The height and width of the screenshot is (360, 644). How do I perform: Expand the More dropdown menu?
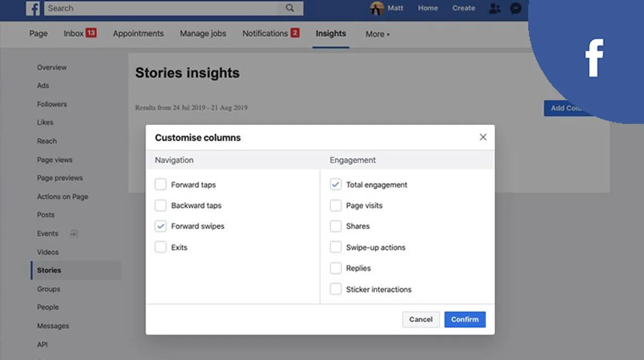coord(377,34)
